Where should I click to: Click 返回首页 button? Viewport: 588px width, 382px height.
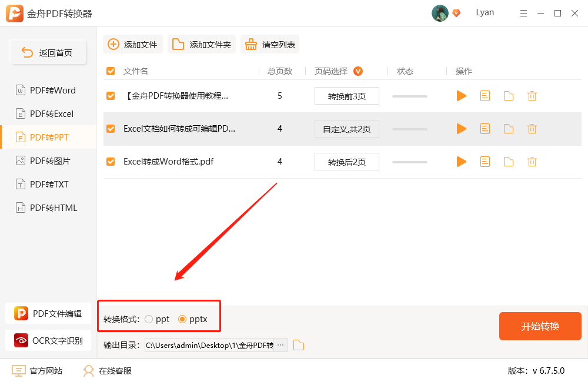(x=48, y=52)
